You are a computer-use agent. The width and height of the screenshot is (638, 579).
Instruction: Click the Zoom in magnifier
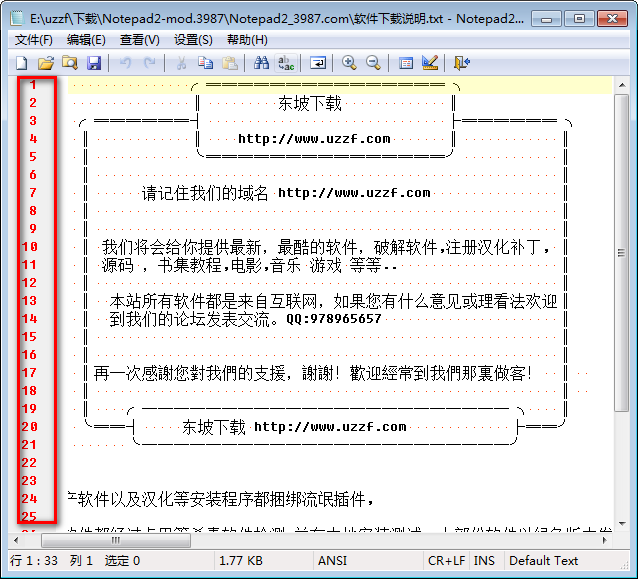coord(349,63)
